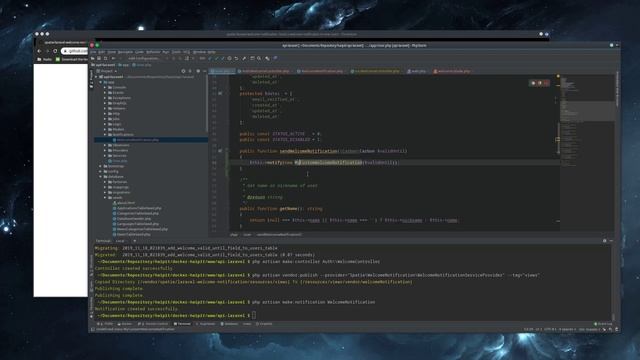Open the Version Control tool window button

153,324
